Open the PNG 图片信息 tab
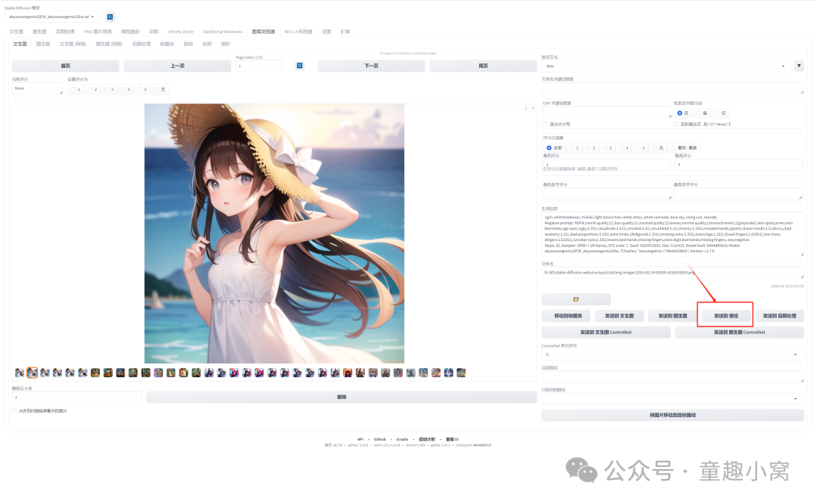Viewport: 816px width, 504px height. pyautogui.click(x=97, y=32)
